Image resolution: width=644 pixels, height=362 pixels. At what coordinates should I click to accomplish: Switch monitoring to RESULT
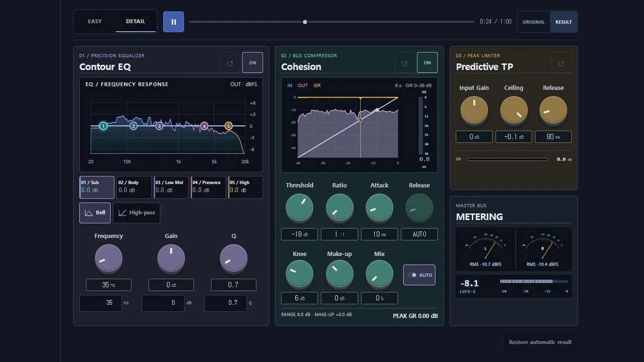tap(563, 22)
